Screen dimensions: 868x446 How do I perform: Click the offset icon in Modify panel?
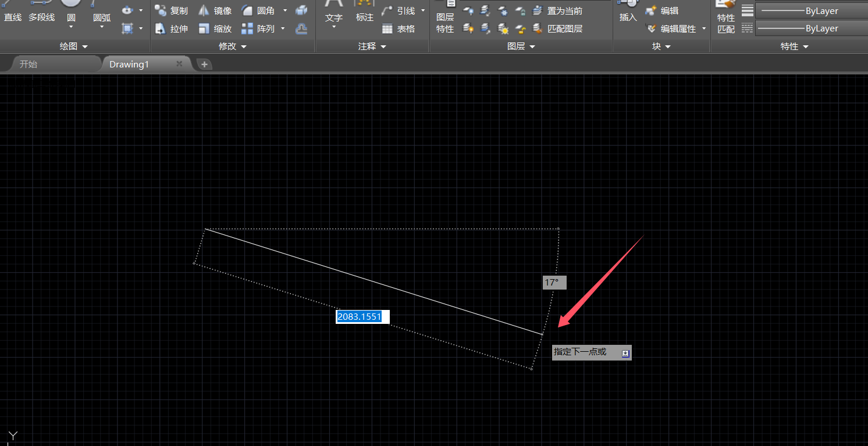[301, 28]
